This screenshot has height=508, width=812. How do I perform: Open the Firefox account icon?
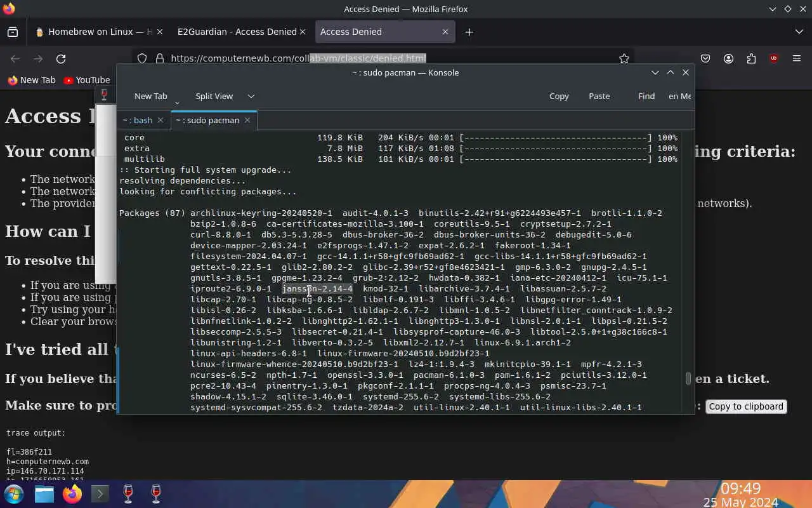(728, 58)
